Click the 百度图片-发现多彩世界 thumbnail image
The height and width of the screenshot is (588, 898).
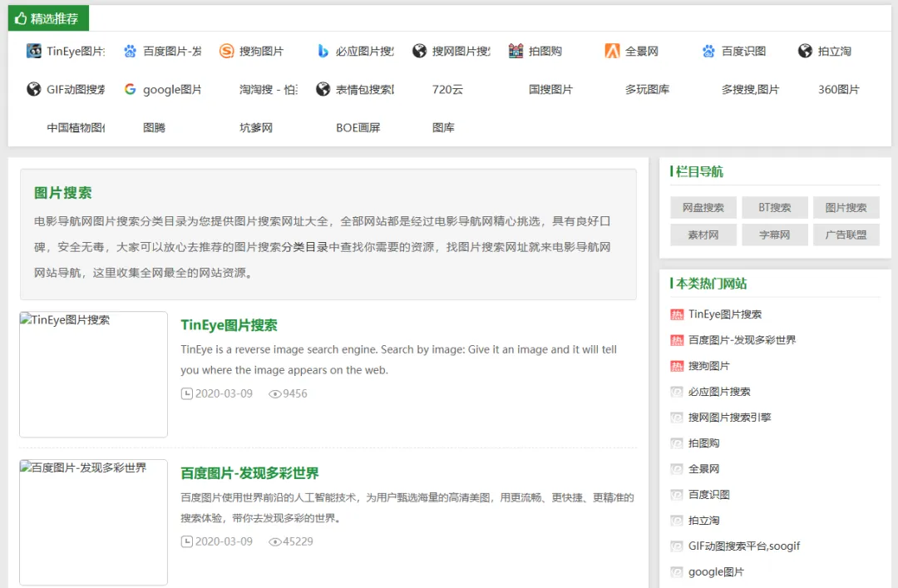93,522
